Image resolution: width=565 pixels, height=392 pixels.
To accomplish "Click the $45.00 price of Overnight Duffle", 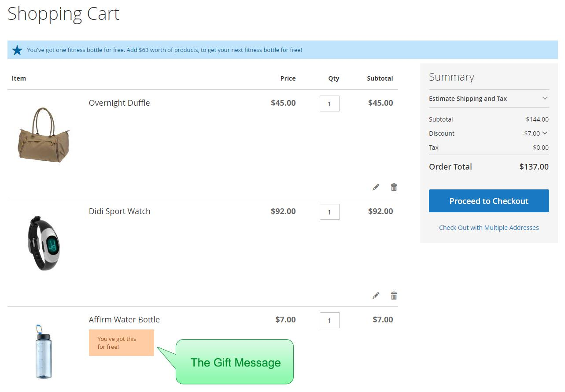I will tap(283, 103).
